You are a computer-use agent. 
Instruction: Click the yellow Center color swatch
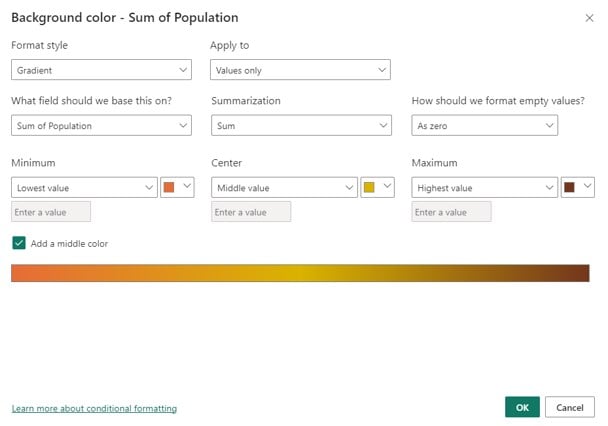click(369, 187)
